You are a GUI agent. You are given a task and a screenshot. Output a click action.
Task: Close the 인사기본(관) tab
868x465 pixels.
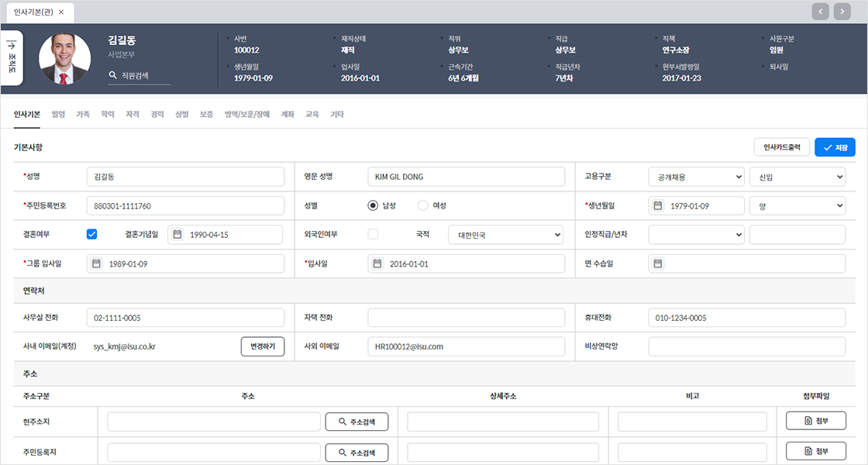[x=61, y=12]
